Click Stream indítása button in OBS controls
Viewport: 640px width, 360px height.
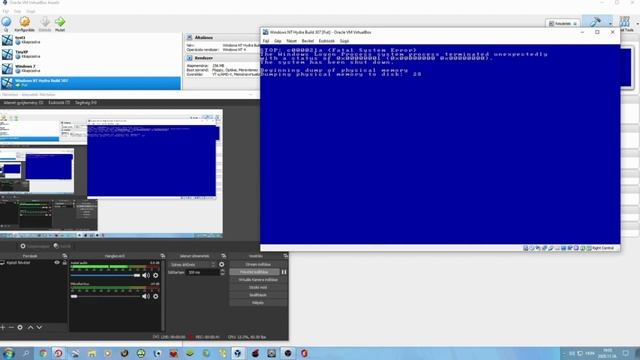tap(258, 264)
